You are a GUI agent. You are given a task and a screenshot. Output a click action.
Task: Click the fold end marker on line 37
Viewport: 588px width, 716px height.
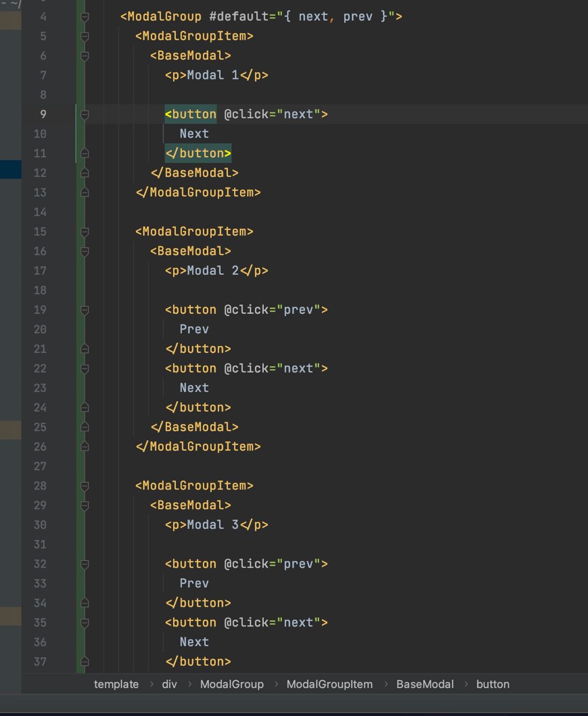pyautogui.click(x=84, y=661)
